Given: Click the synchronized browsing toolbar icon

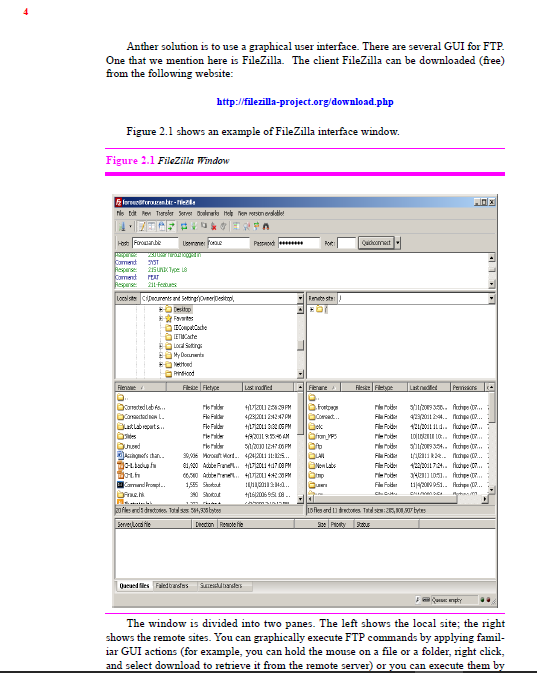Looking at the screenshot, I should point(257,226).
